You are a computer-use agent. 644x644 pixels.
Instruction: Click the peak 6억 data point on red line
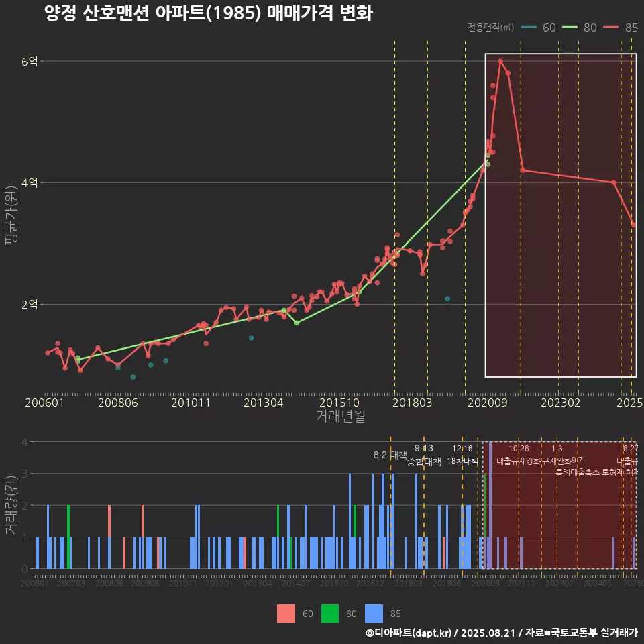click(500, 61)
